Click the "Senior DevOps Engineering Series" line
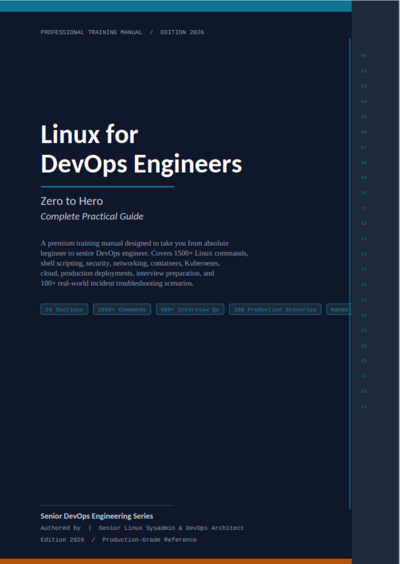400x564 pixels. tap(97, 516)
